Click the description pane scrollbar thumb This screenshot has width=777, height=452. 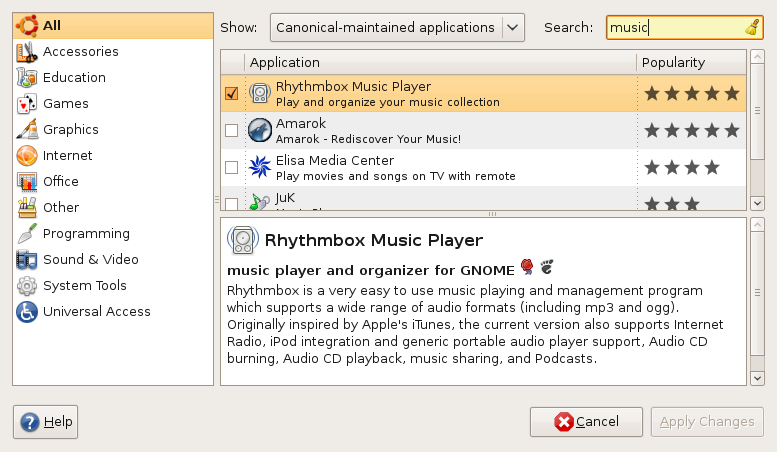point(757,293)
